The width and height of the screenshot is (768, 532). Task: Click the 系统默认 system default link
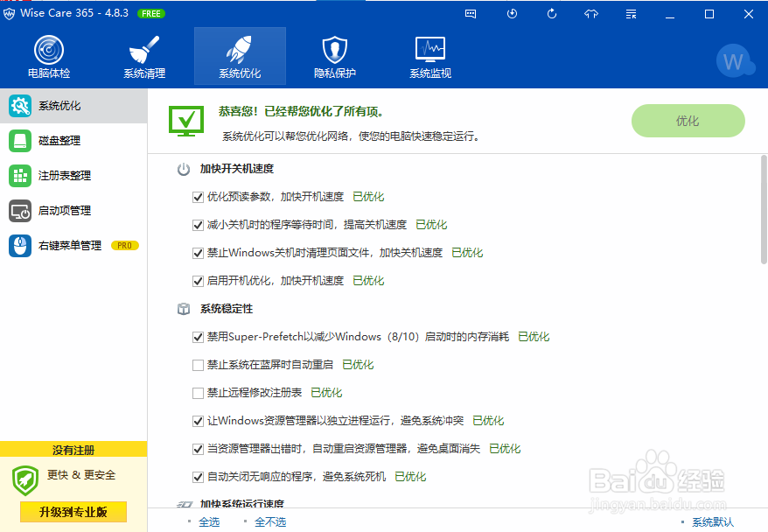pyautogui.click(x=713, y=522)
